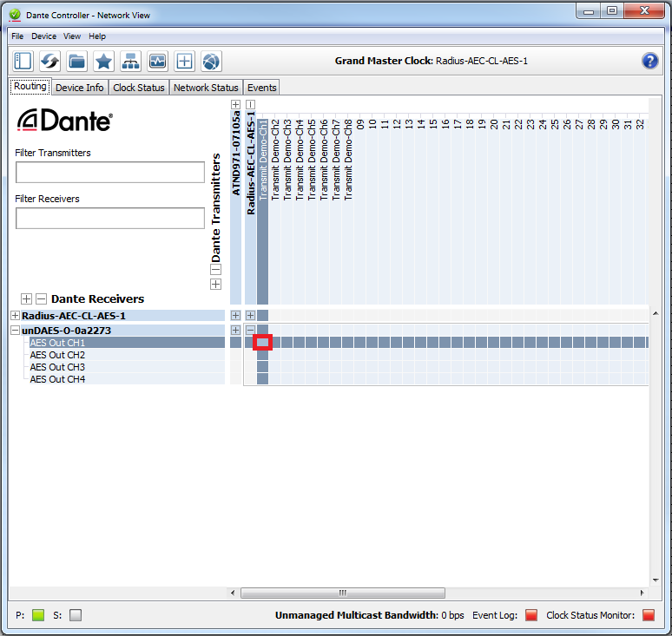Click the Dante Controller title bar icon
Image resolution: width=672 pixels, height=636 pixels.
click(15, 15)
